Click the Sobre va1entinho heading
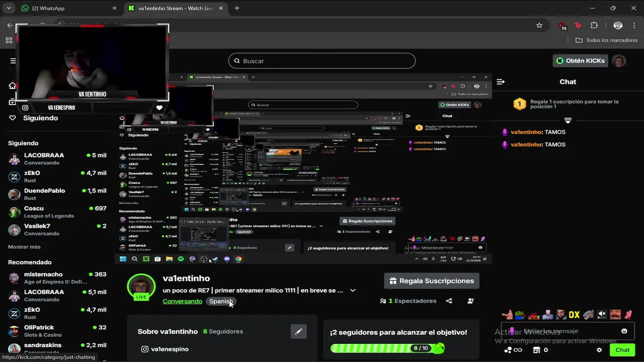The image size is (644, 362). click(168, 332)
